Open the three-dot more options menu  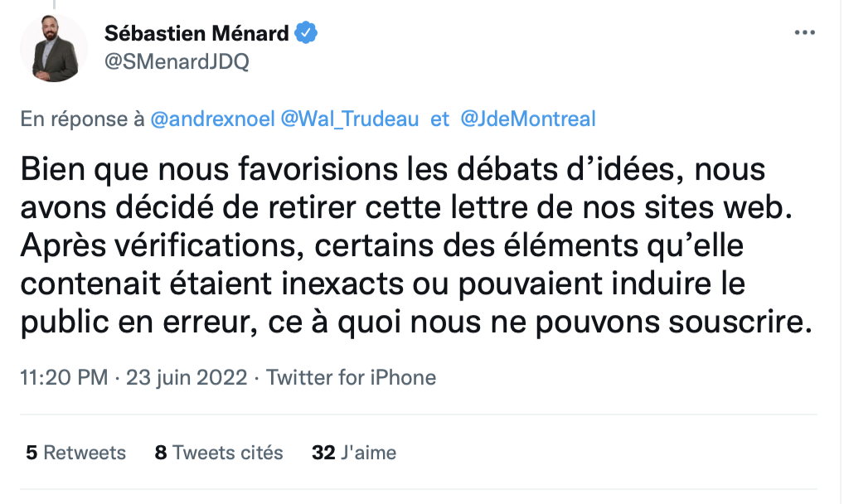805,32
